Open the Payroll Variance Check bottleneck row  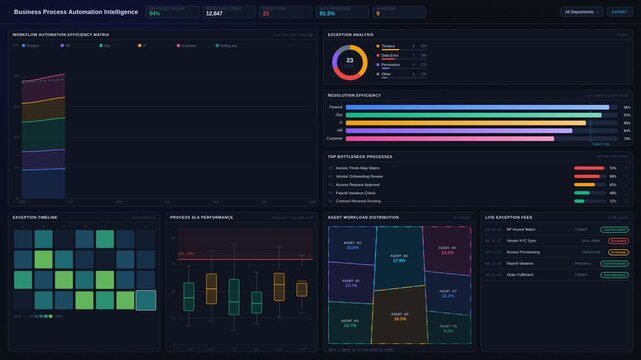[x=478, y=193]
